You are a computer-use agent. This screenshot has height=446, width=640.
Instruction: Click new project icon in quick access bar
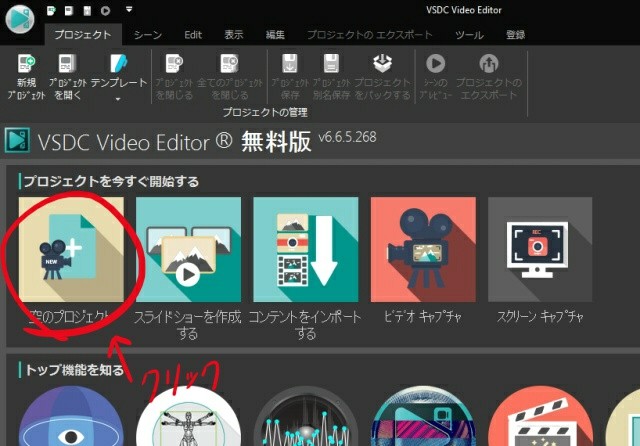[51, 11]
